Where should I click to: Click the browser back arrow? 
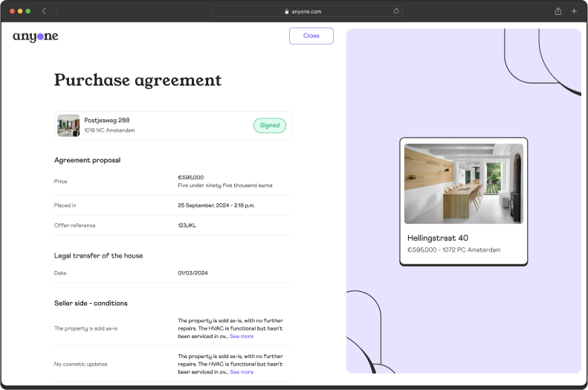click(x=44, y=11)
